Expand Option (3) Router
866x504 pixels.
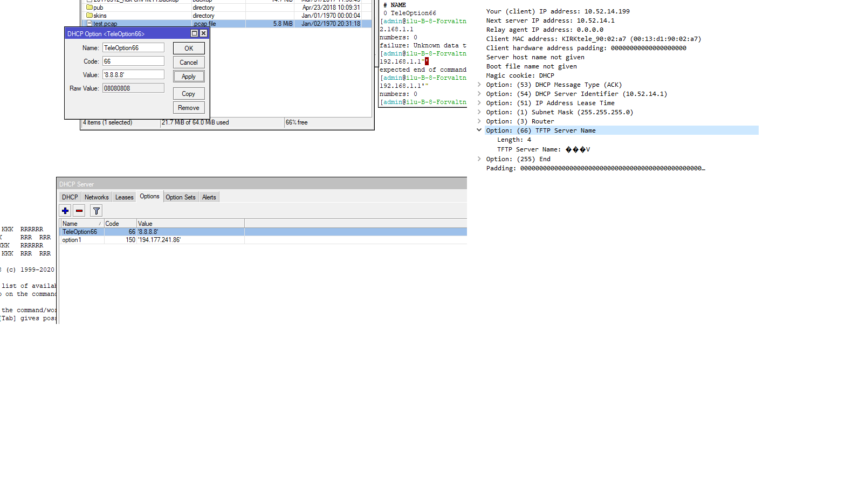pyautogui.click(x=479, y=121)
